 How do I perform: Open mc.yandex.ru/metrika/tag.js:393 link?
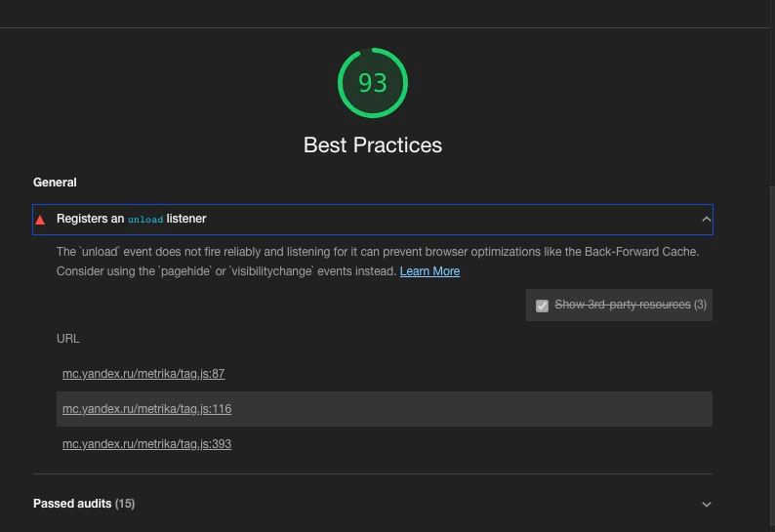(x=146, y=444)
